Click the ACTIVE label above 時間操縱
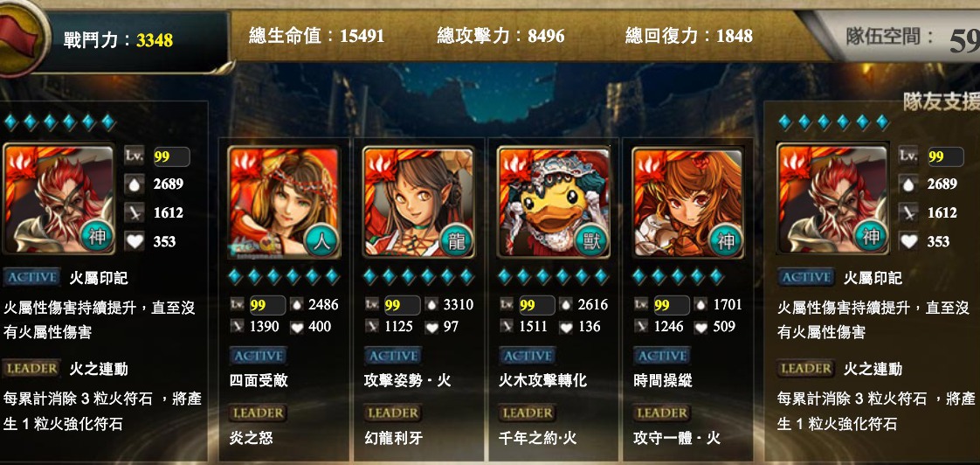Image resolution: width=980 pixels, height=465 pixels. click(662, 356)
